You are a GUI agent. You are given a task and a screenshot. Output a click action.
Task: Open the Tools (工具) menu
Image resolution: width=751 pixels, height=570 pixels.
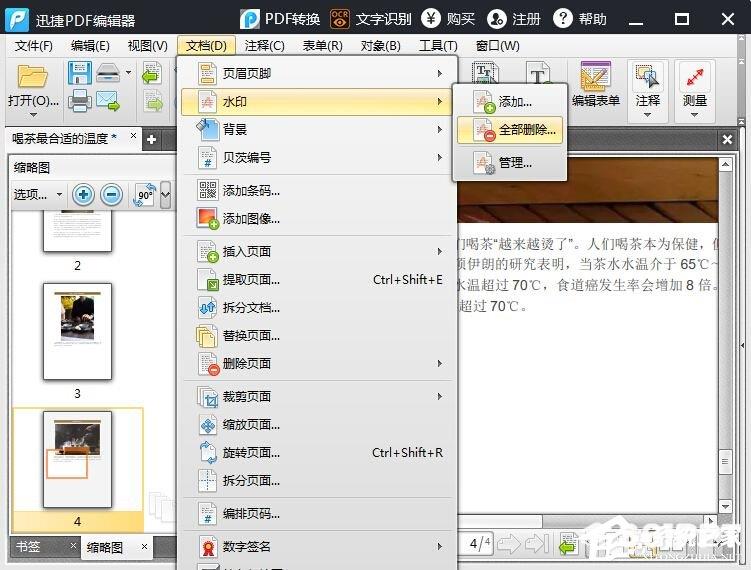click(x=438, y=46)
